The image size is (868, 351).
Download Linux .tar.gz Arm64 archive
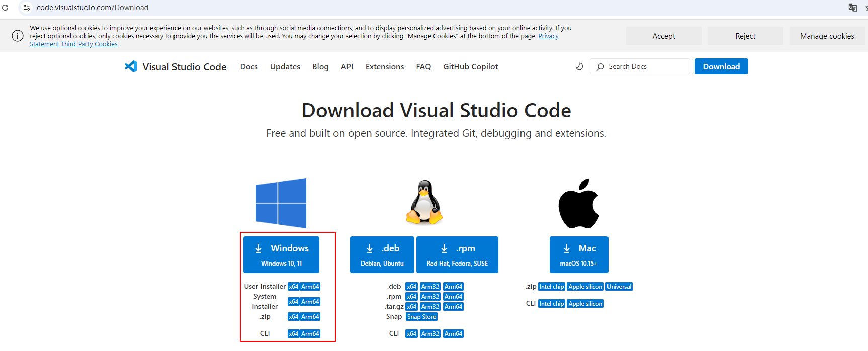(x=453, y=307)
